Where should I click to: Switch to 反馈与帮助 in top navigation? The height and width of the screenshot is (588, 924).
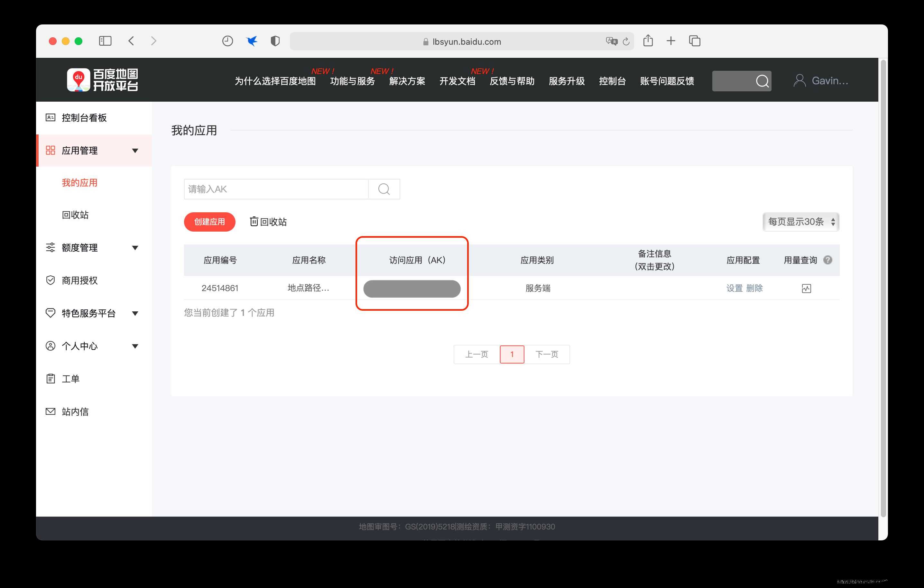(512, 81)
